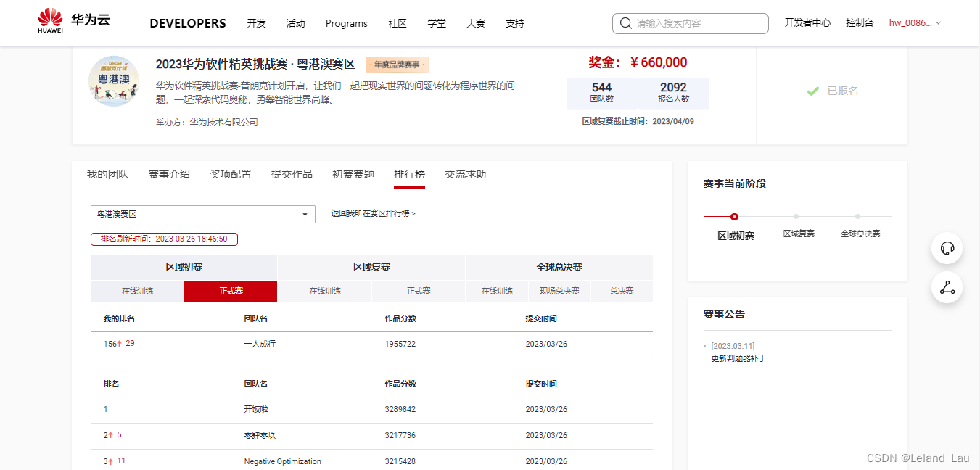Open the 社区 menu
The width and height of the screenshot is (980, 470).
click(x=398, y=23)
